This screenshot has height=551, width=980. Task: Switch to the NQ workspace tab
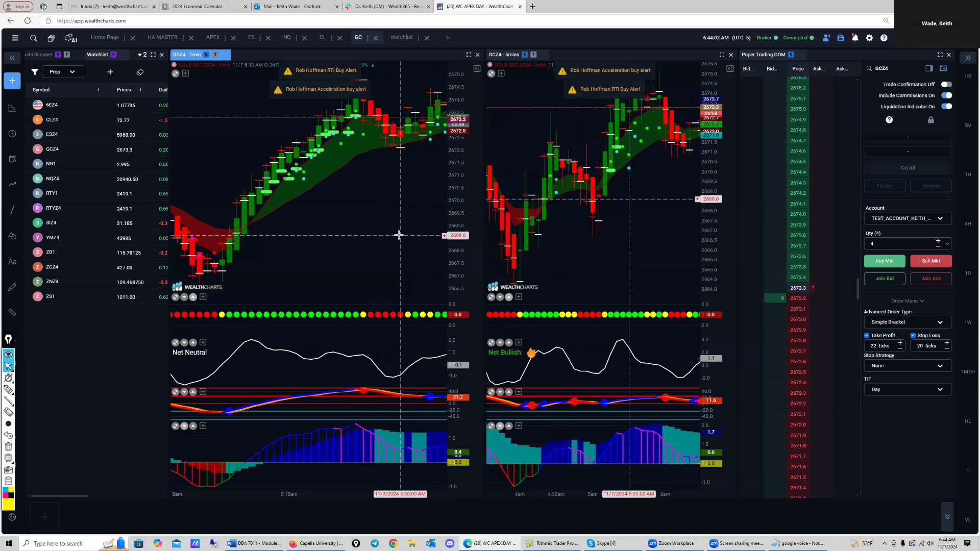pyautogui.click(x=287, y=37)
